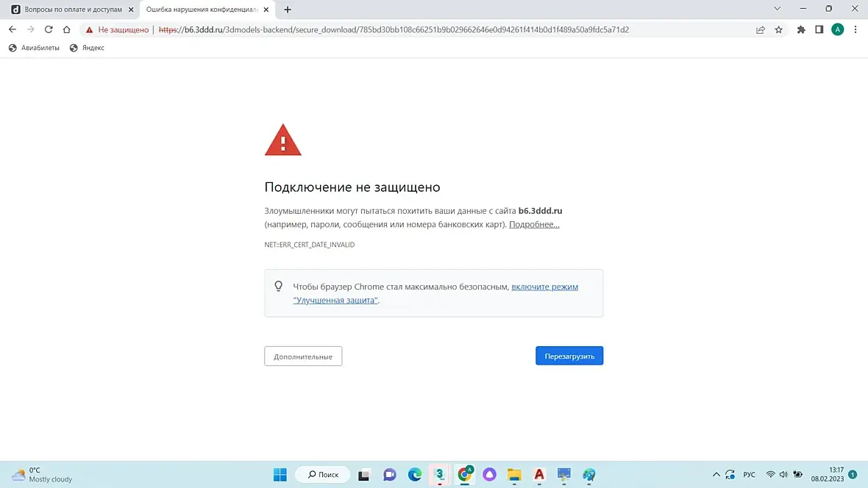Image resolution: width=868 pixels, height=488 pixels.
Task: Select 'Ошибка нарушения конфиденциальности' tab
Action: (x=202, y=10)
